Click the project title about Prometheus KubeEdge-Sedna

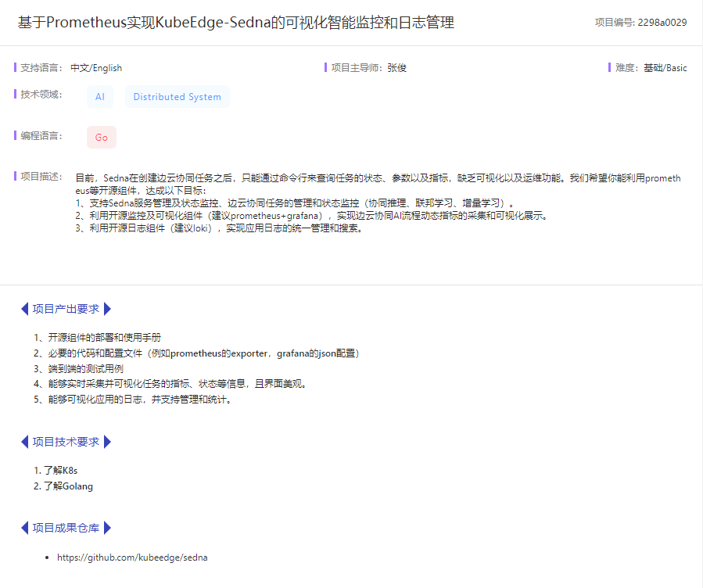[236, 22]
